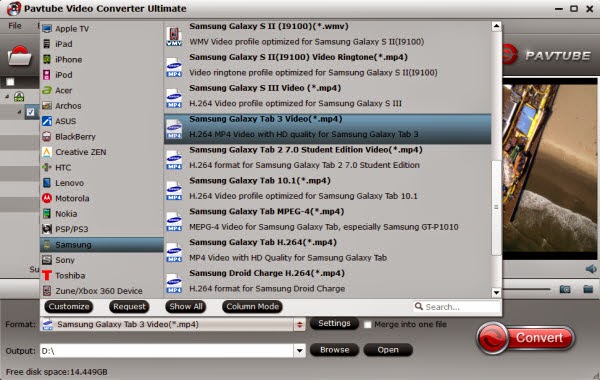The image size is (600, 380).
Task: Choose the Lenovo device category
Action: [x=102, y=183]
